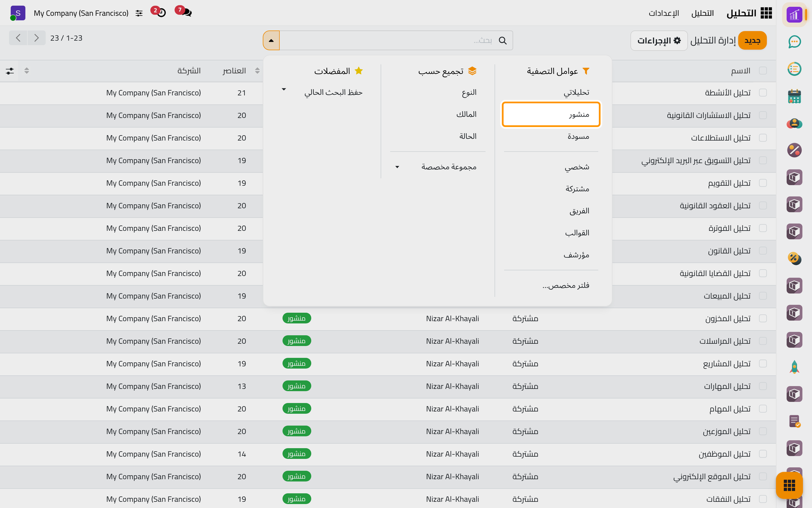Screen dimensions: 812x508
Task: Open the الإعدادات top menu
Action: coord(664,13)
